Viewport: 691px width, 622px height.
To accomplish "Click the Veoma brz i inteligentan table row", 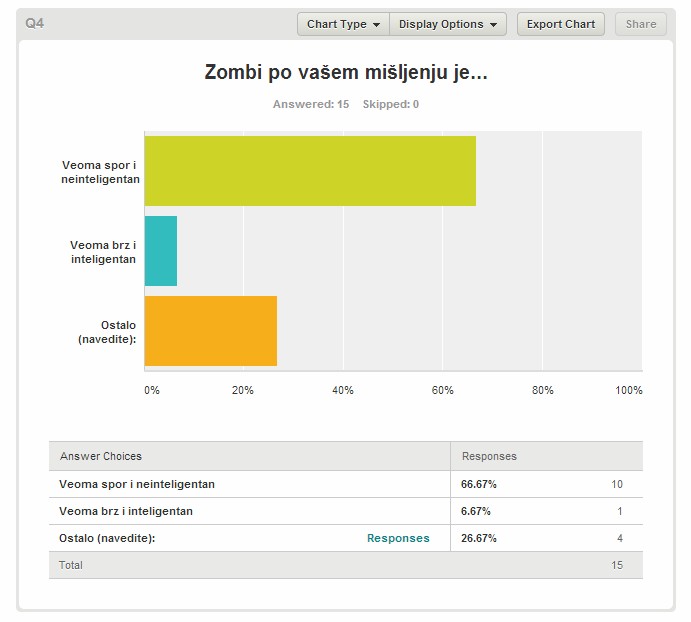I will (x=346, y=511).
